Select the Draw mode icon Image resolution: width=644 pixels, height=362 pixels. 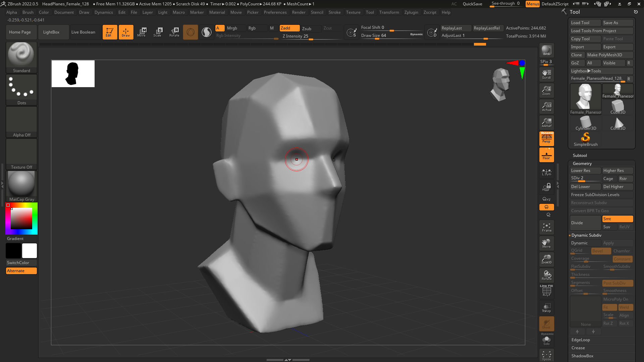(x=126, y=32)
